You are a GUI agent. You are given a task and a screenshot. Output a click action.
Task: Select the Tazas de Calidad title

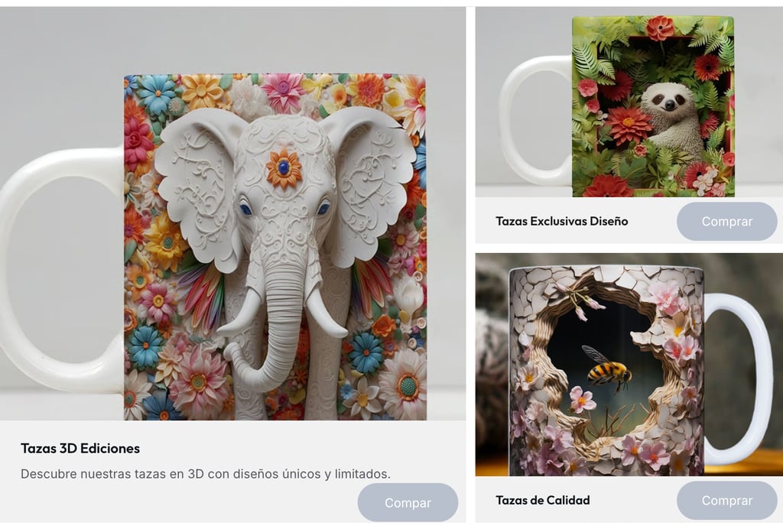tap(542, 500)
